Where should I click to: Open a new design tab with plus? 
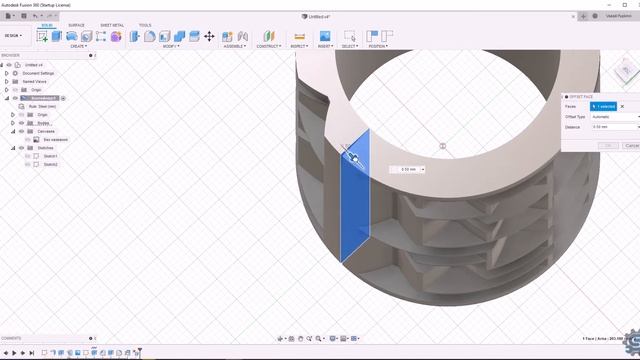(x=583, y=16)
